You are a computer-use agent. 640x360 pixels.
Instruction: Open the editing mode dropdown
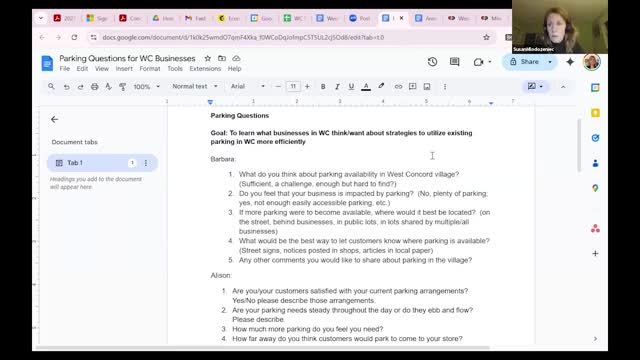coord(535,87)
